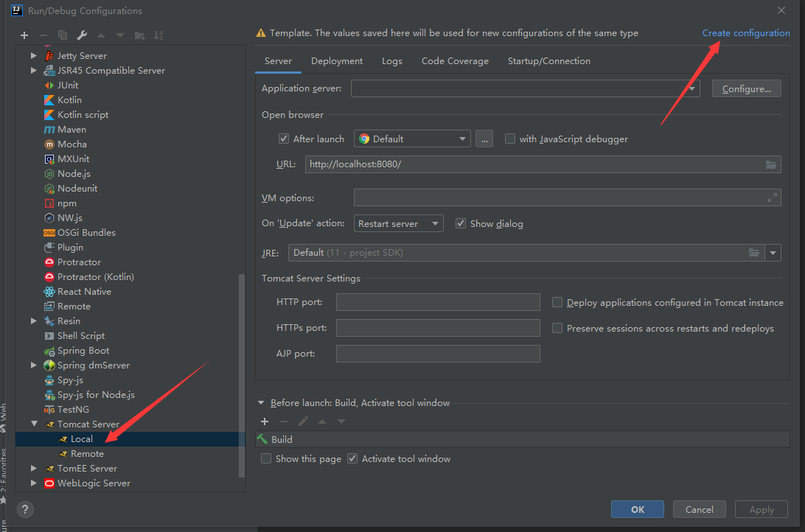Check the Show this page checkbox
The height and width of the screenshot is (532, 805).
(266, 458)
